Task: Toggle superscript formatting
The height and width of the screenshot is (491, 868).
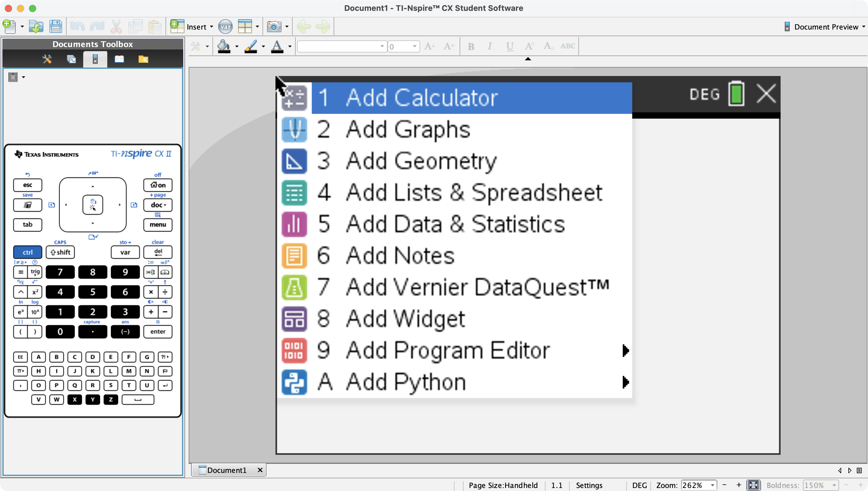Action: pos(529,46)
